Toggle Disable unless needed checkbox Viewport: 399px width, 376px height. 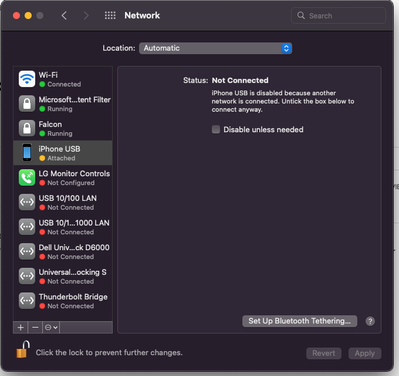click(216, 129)
